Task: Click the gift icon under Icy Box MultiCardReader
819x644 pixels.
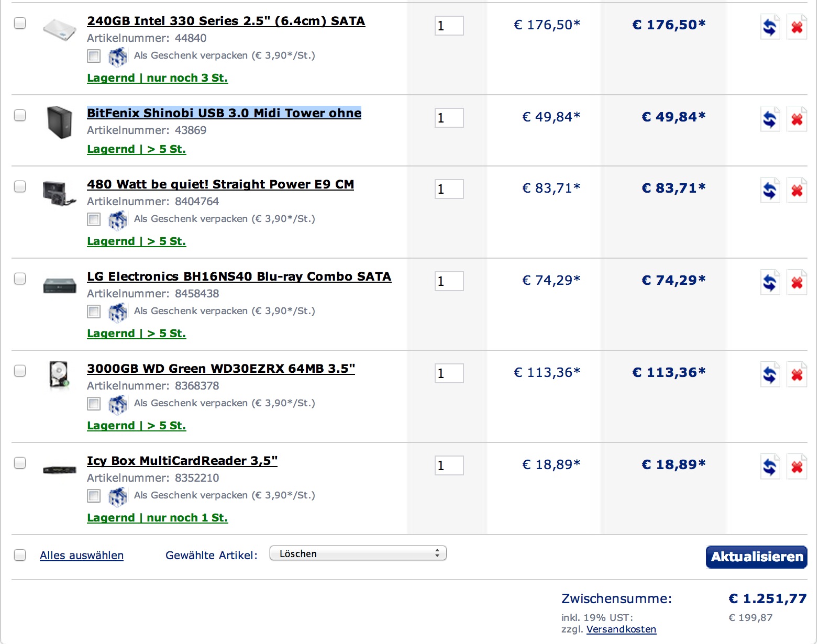Action: (x=117, y=496)
